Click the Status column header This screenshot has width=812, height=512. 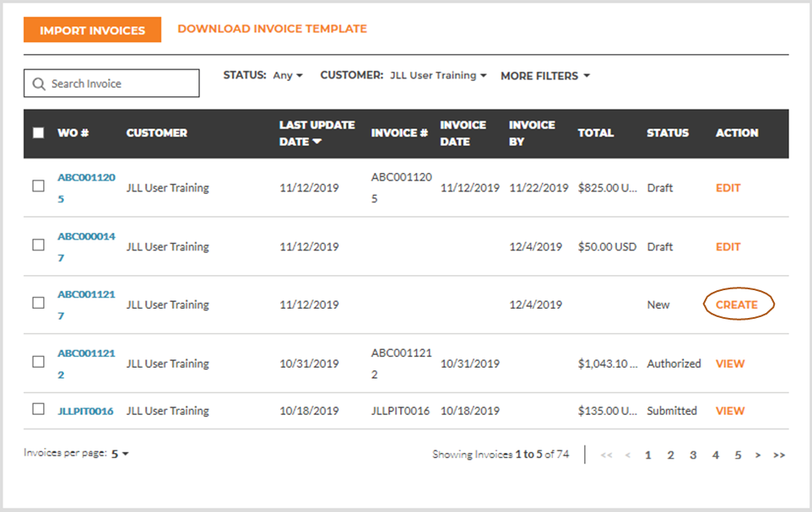(668, 133)
